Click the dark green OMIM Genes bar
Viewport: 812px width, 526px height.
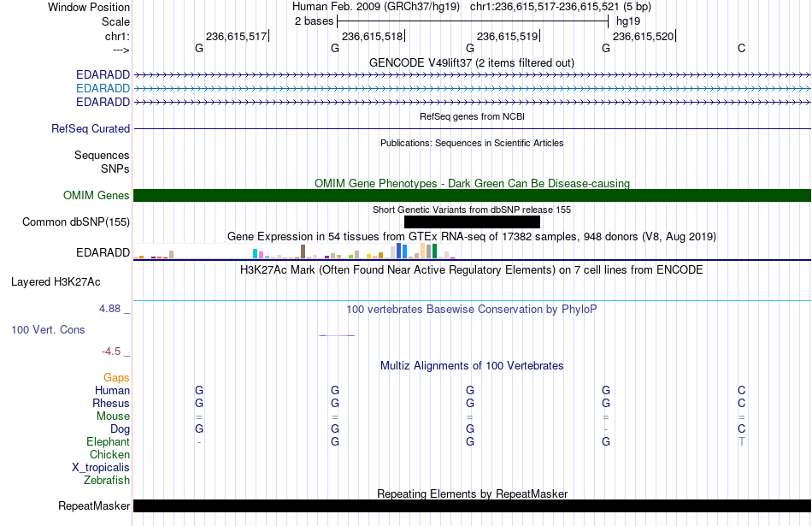tap(472, 195)
